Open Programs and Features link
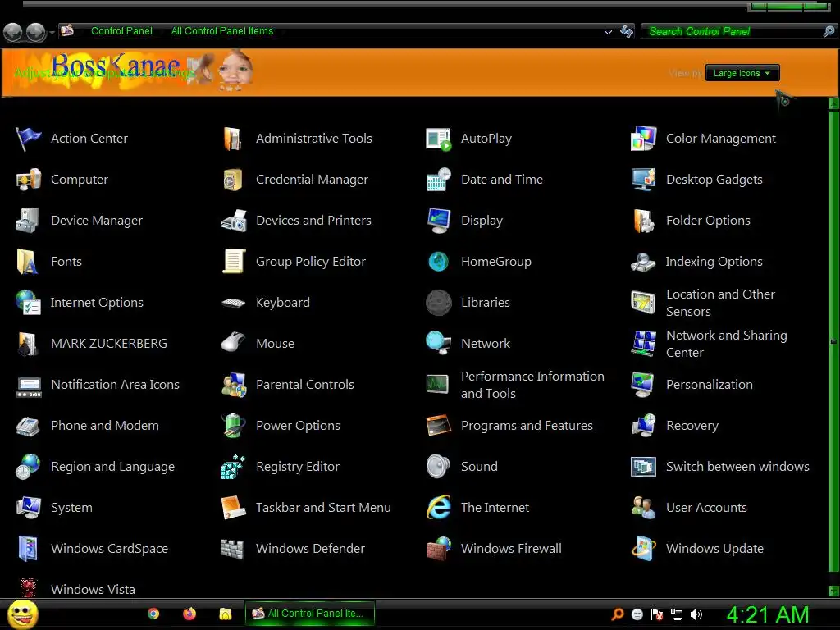 tap(527, 426)
